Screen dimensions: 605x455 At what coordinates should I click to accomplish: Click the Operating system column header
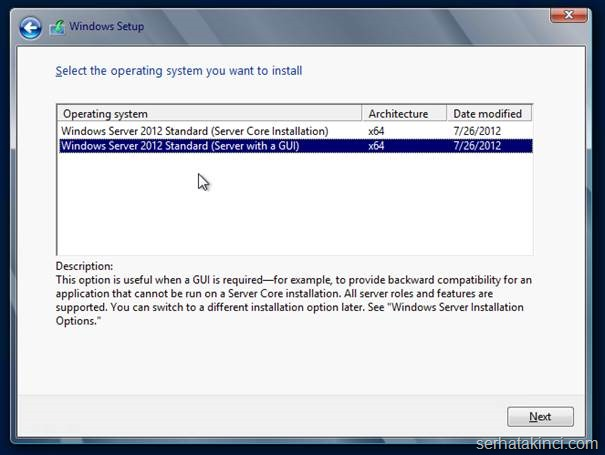coord(210,114)
